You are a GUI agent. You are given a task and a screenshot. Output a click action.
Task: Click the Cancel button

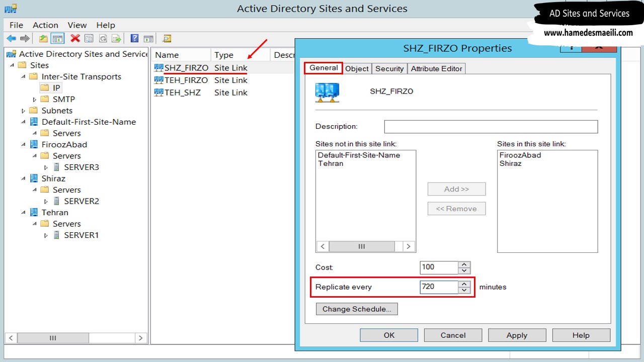coord(453,335)
